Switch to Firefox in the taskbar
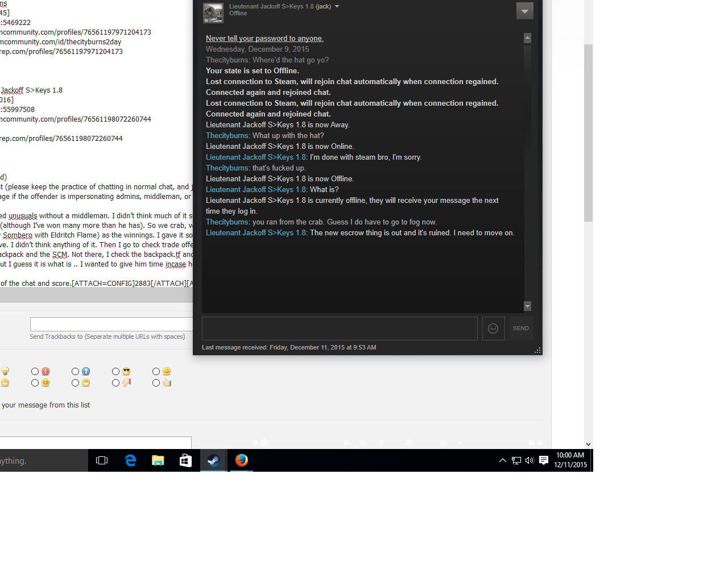 coord(242,460)
